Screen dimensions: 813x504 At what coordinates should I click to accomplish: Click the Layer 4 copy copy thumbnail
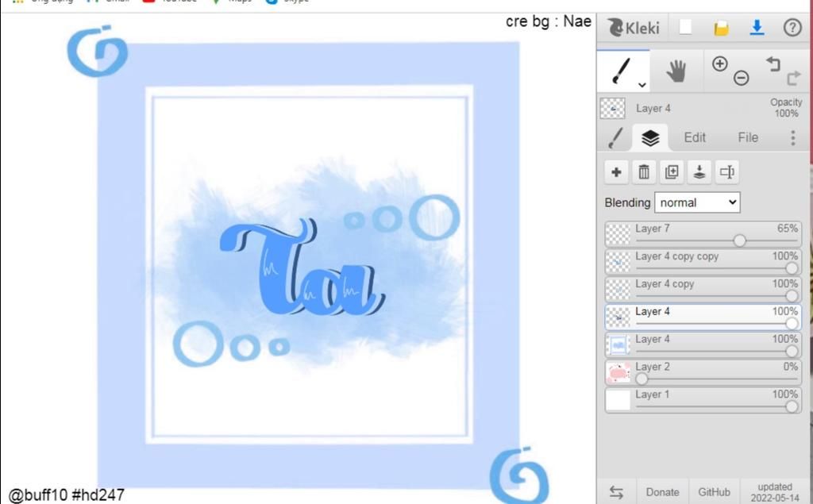tap(618, 262)
